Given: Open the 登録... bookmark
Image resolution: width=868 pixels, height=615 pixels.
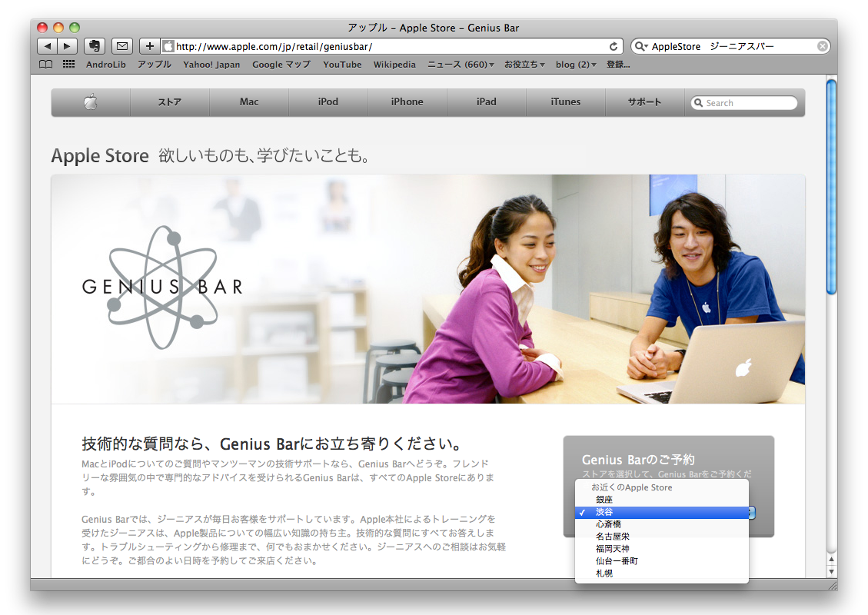Looking at the screenshot, I should pyautogui.click(x=618, y=65).
